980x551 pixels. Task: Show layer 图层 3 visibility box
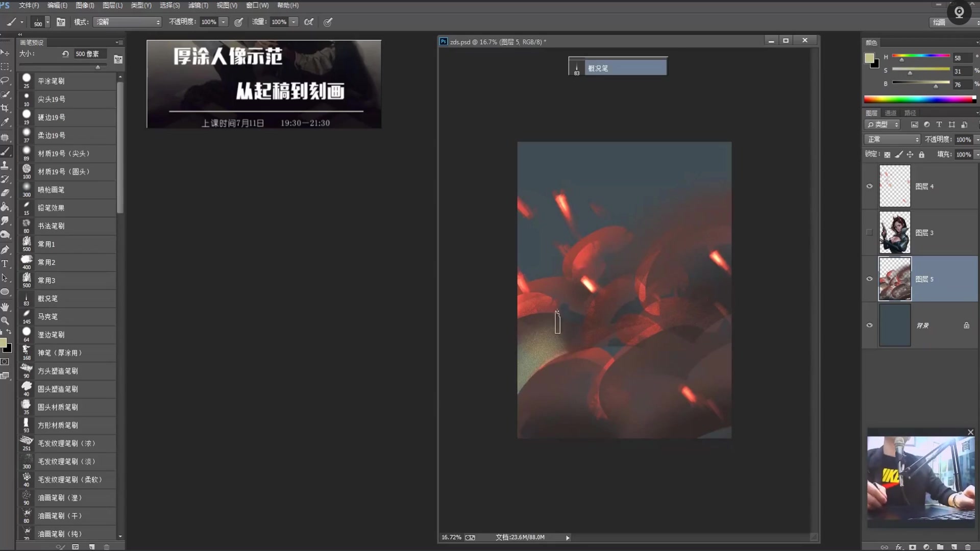click(x=869, y=233)
